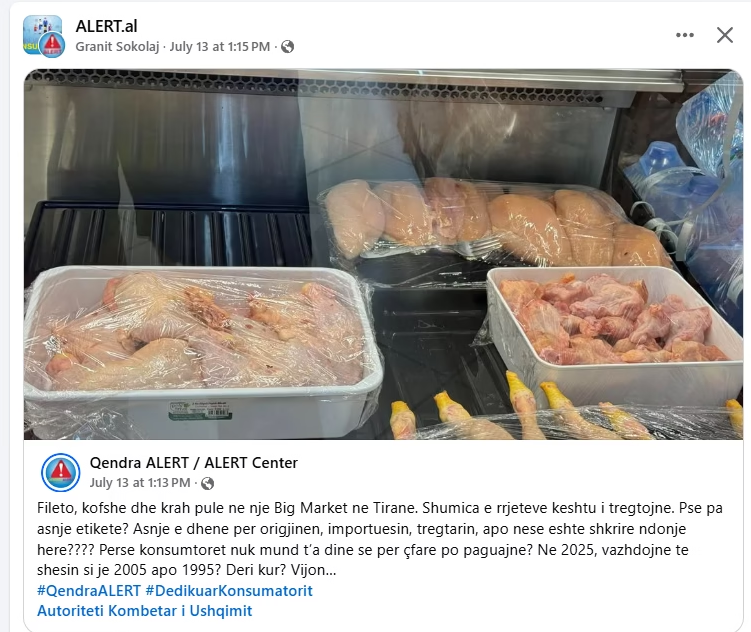This screenshot has height=632, width=751.
Task: Open the shared chicken meat photo
Action: [x=383, y=254]
